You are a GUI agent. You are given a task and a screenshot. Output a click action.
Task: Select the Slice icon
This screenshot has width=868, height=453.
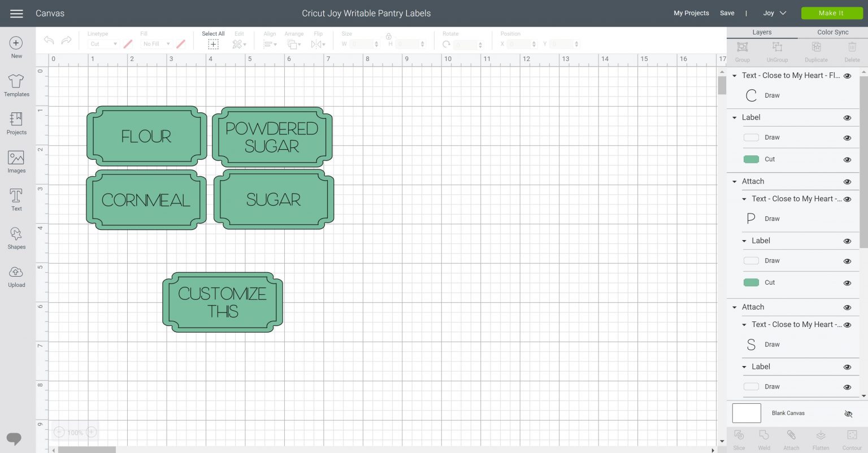(739, 438)
